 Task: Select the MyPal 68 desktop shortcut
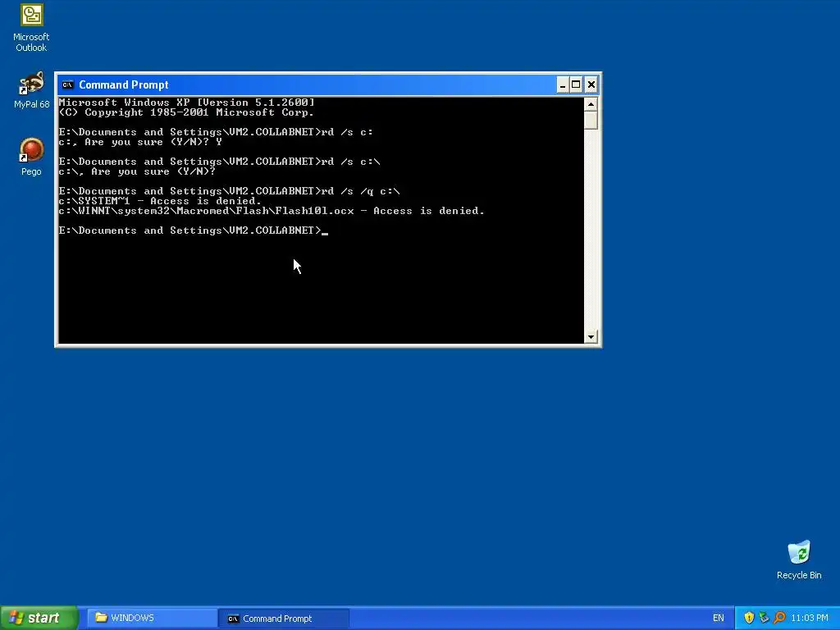click(x=31, y=89)
